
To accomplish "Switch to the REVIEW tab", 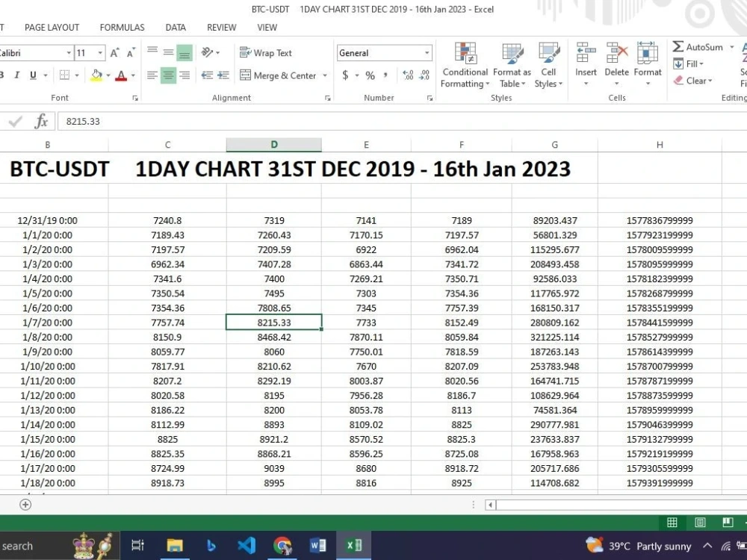I will pos(222,28).
